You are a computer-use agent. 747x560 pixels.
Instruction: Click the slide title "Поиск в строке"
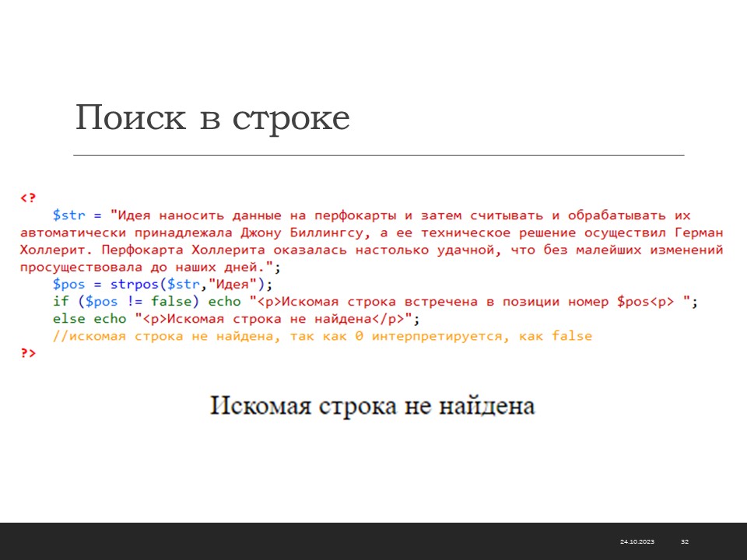(x=212, y=118)
